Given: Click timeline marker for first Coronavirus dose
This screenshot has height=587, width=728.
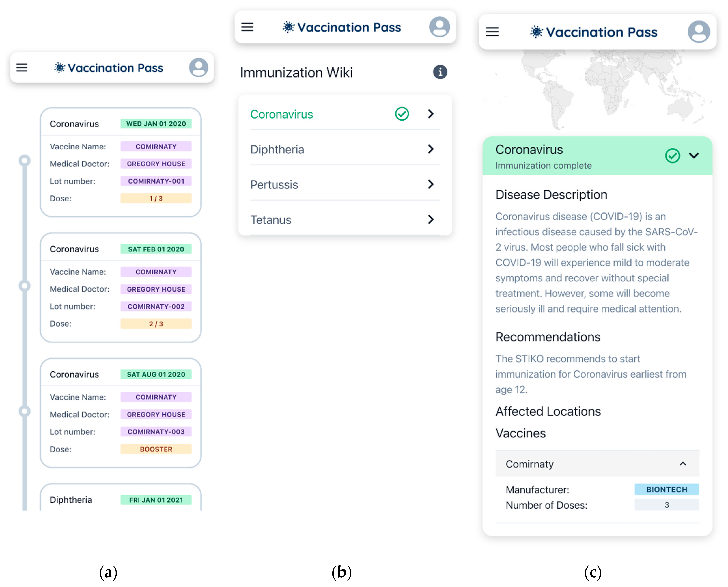Looking at the screenshot, I should (x=24, y=161).
